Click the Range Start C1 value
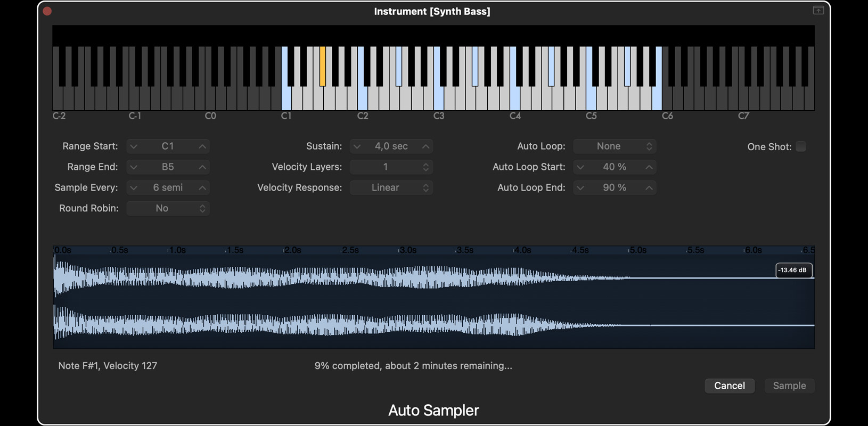 click(x=168, y=146)
